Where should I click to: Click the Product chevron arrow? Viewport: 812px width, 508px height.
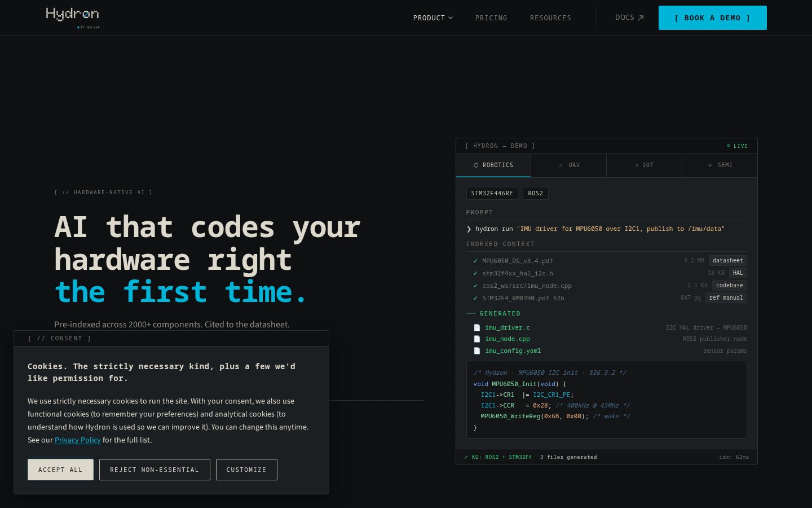point(451,18)
